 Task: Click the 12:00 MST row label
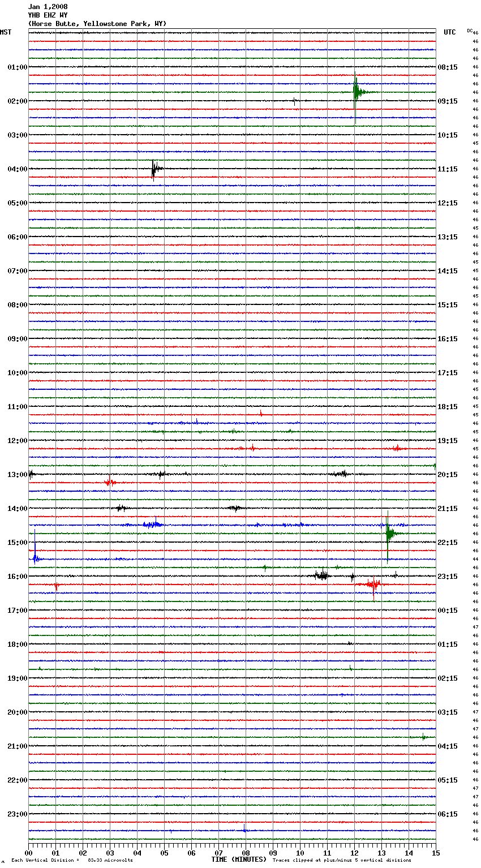tap(17, 441)
